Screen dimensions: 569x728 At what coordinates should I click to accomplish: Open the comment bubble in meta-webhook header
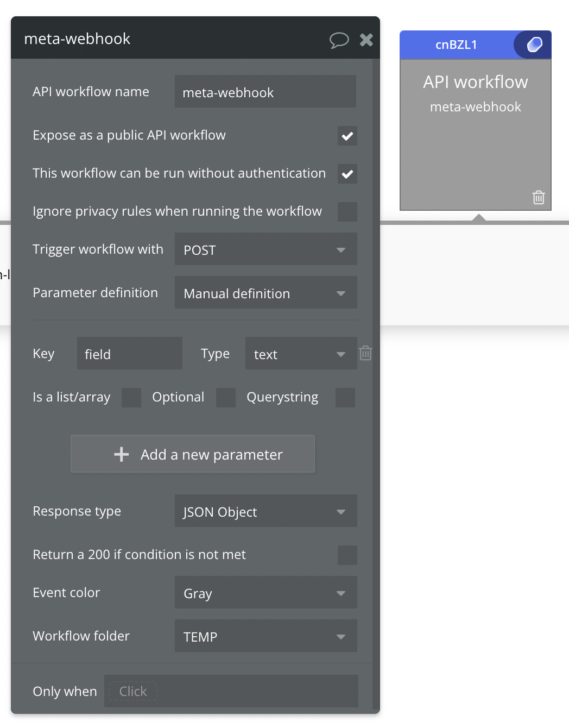[x=339, y=40]
